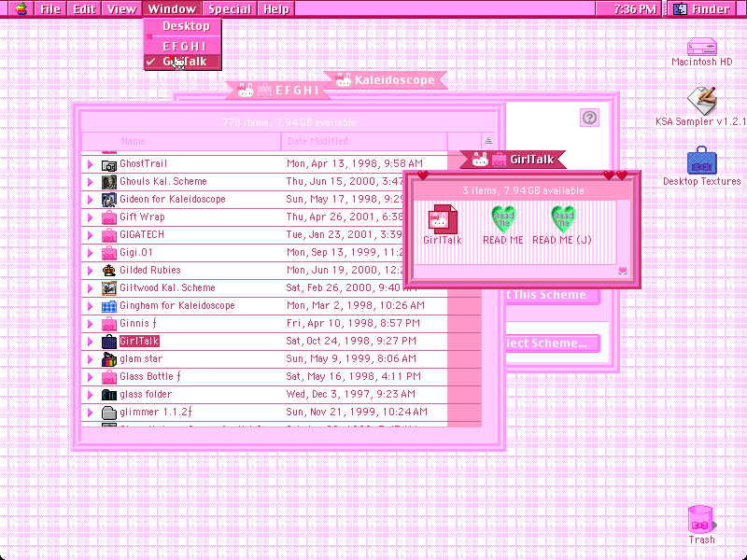
Task: Select the Gigi.01 row name
Action: pyautogui.click(x=135, y=252)
